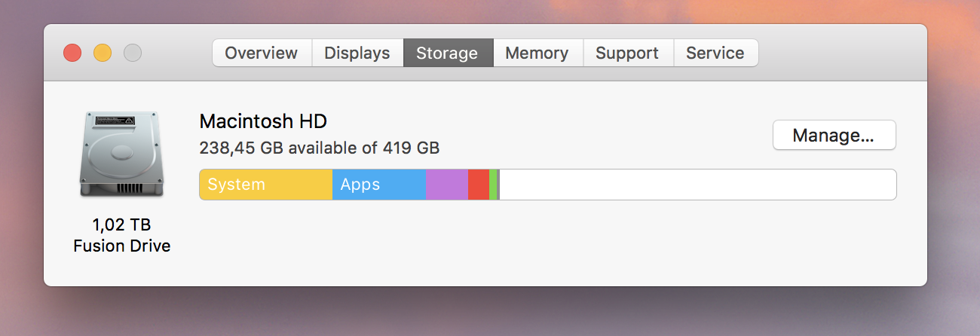980x336 pixels.
Task: Select the blue Apps storage segment
Action: point(379,185)
